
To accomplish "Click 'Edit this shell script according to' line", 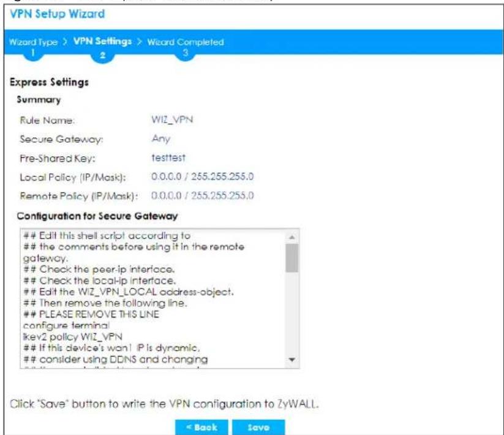I will 107,236.
